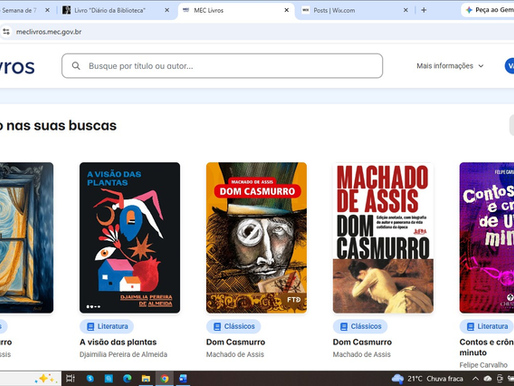Viewport: 514px width, 386px height.
Task: Click Literatura tag under A visão das plantas
Action: click(x=107, y=326)
